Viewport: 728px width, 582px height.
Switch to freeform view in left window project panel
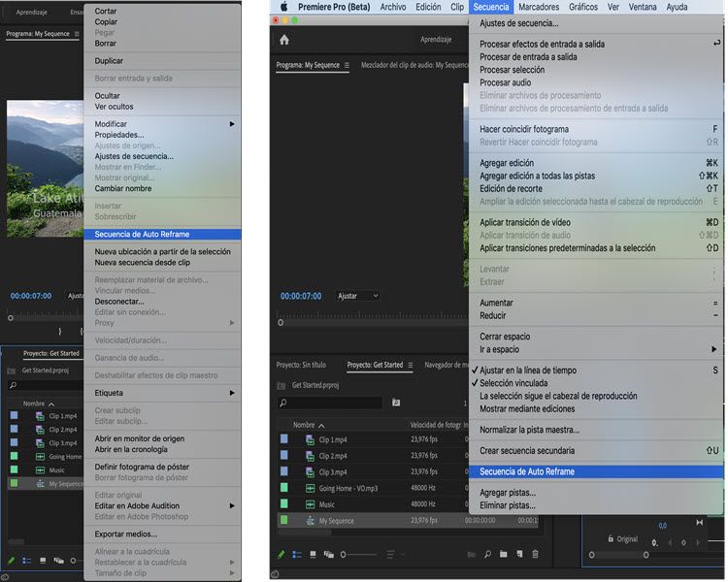pyautogui.click(x=58, y=561)
